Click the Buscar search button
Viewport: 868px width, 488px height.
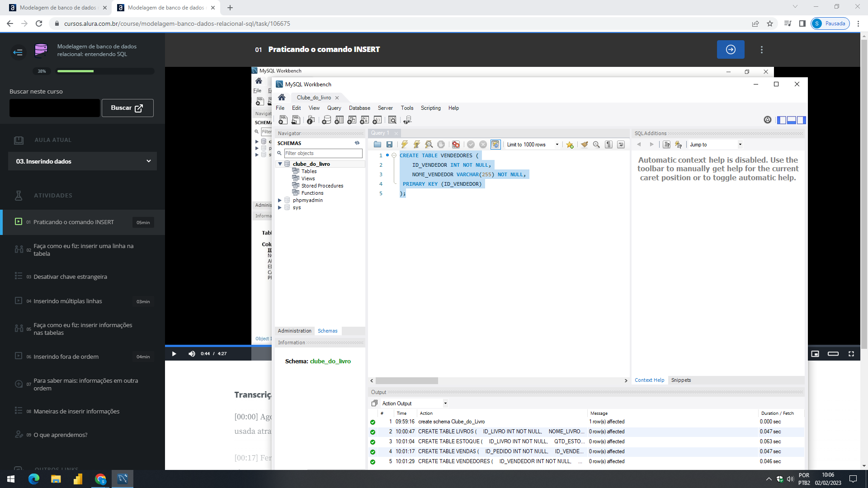[x=127, y=108]
